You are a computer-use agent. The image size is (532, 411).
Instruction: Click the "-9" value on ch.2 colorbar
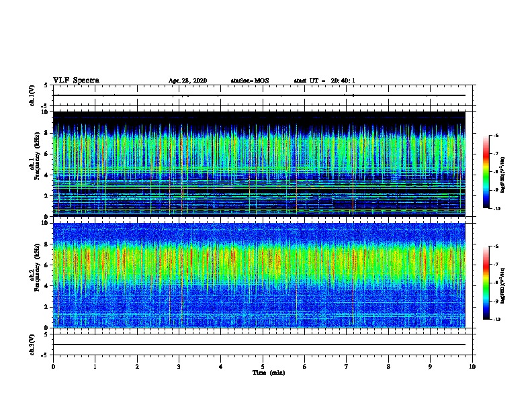click(496, 301)
